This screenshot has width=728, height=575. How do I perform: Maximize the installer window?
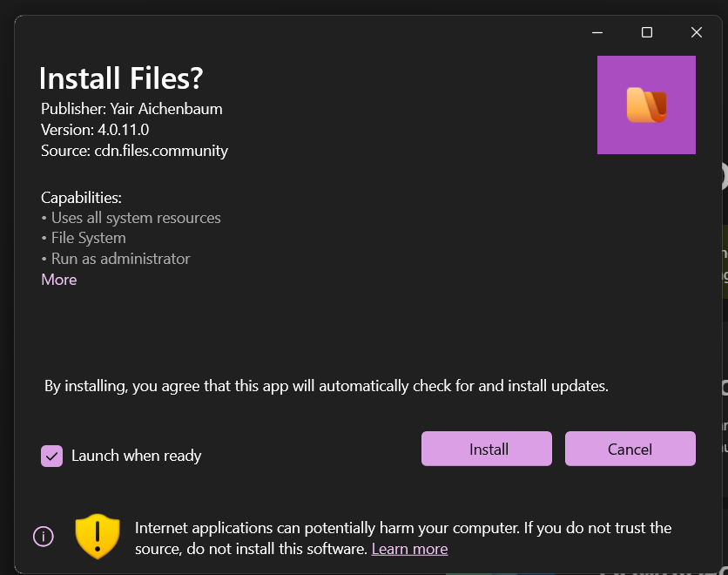click(x=647, y=32)
